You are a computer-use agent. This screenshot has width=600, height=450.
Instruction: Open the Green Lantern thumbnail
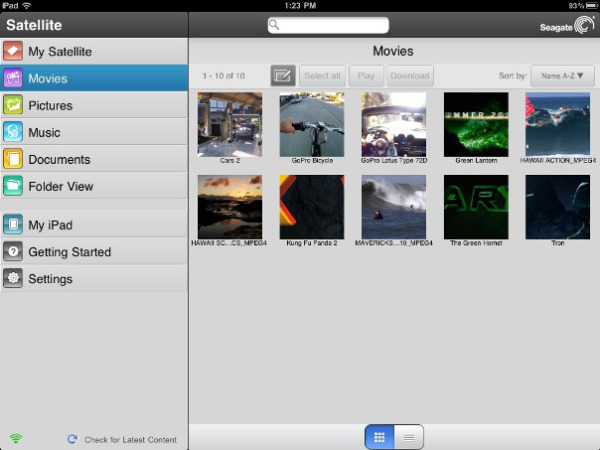pos(476,124)
